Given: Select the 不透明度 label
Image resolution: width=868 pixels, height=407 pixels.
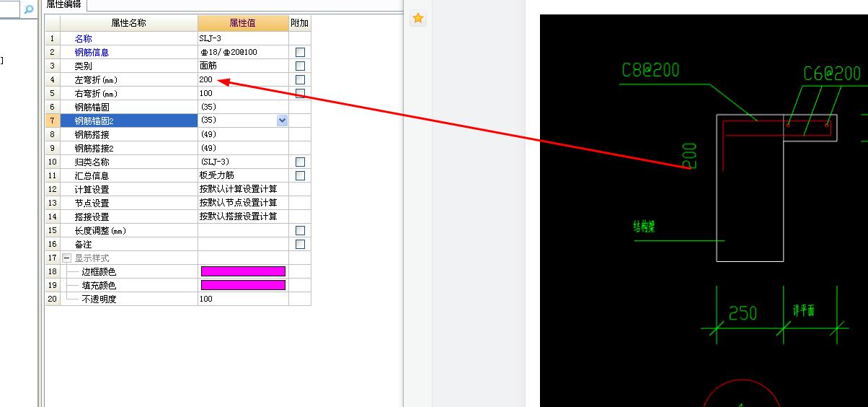Looking at the screenshot, I should (x=99, y=299).
